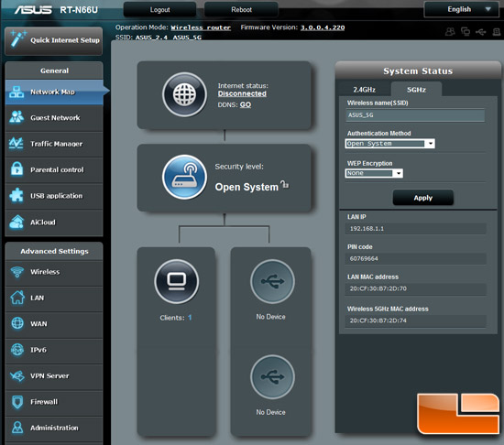Expand the WEP Encryption dropdown
Image resolution: width=504 pixels, height=445 pixels.
(374, 173)
